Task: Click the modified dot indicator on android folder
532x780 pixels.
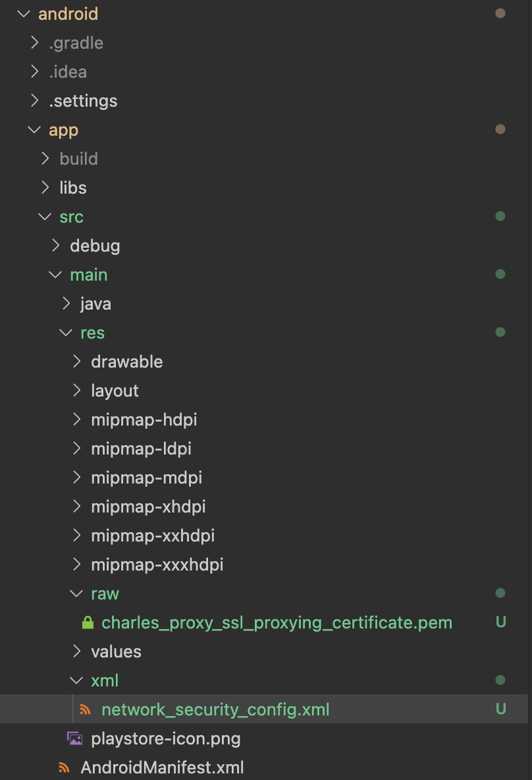Action: click(500, 13)
